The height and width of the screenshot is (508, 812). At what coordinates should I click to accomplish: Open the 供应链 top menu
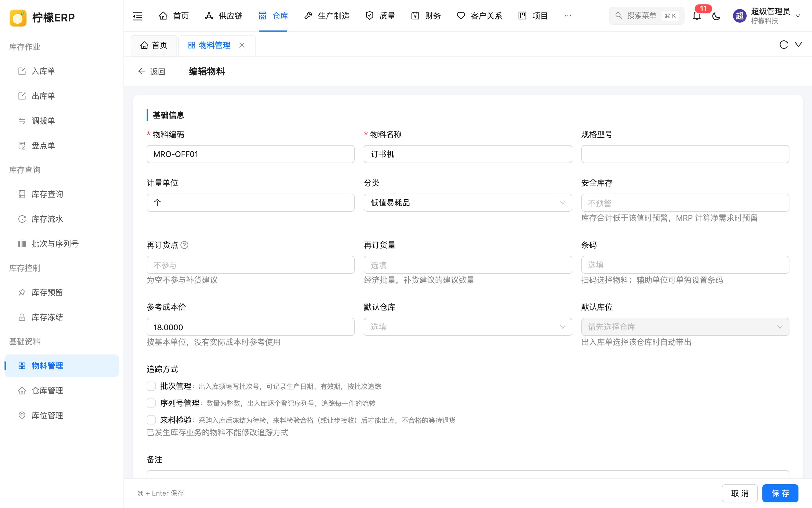tap(224, 16)
